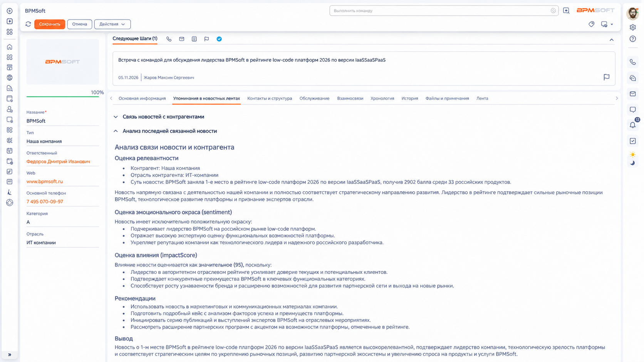
Task: Call the number 7 495 070-09-97
Action: pos(45,202)
